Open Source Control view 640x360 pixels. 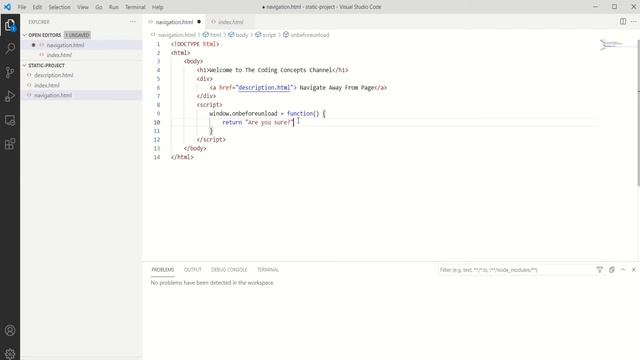(10, 72)
